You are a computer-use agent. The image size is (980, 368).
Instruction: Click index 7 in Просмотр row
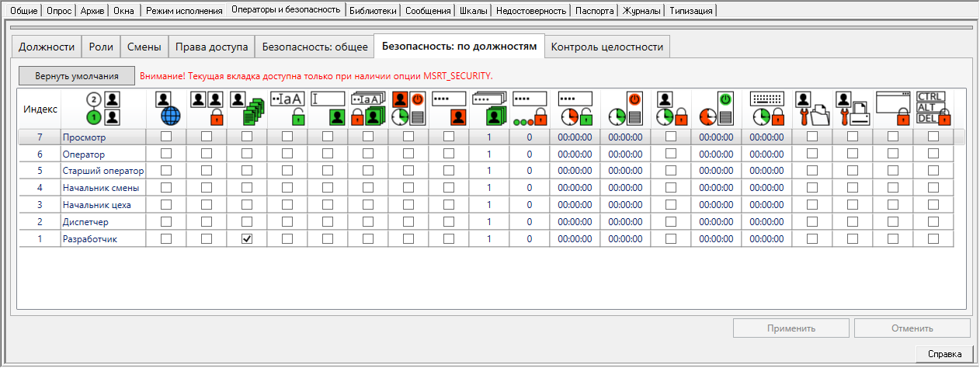point(40,137)
